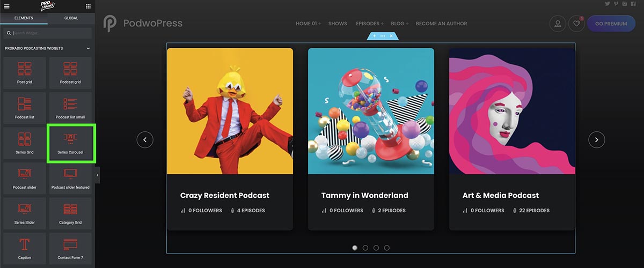Select the Podcast slider featured widget
This screenshot has width=644, height=268.
point(70,178)
